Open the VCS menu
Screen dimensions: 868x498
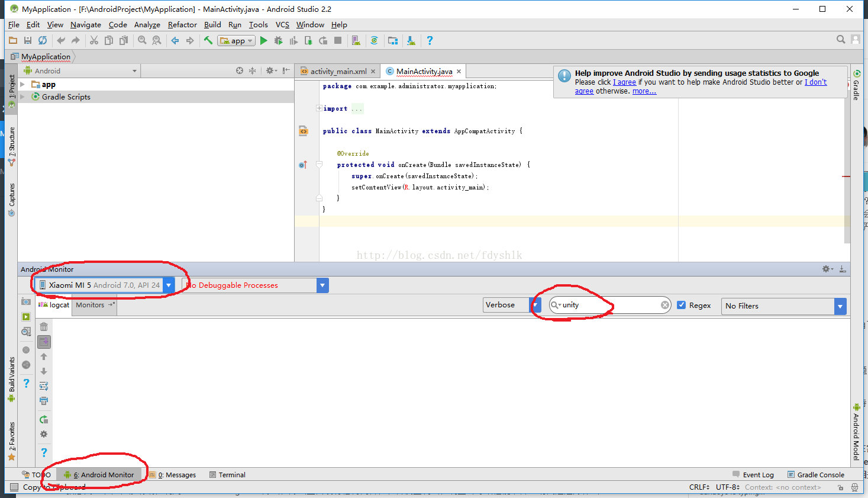(x=282, y=25)
